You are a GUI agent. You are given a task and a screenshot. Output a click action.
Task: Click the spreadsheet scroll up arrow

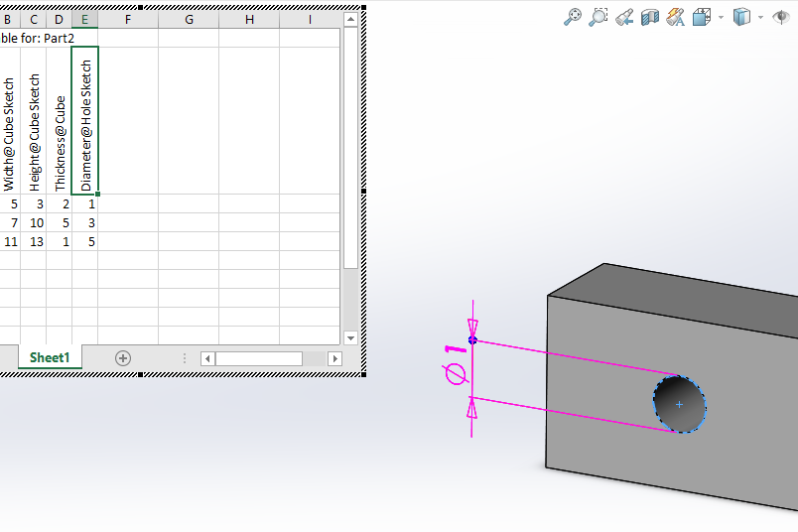click(350, 19)
